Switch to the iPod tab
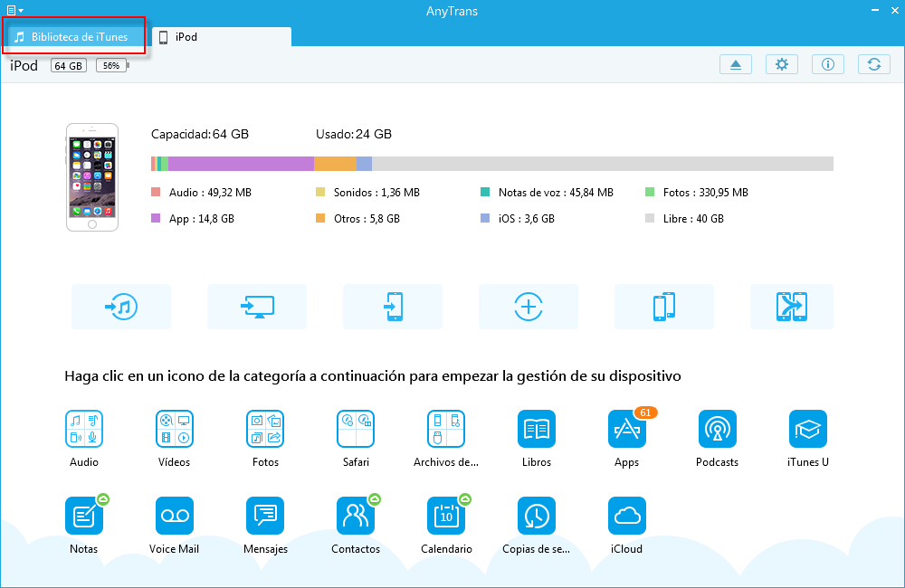This screenshot has height=588, width=905. coord(223,36)
